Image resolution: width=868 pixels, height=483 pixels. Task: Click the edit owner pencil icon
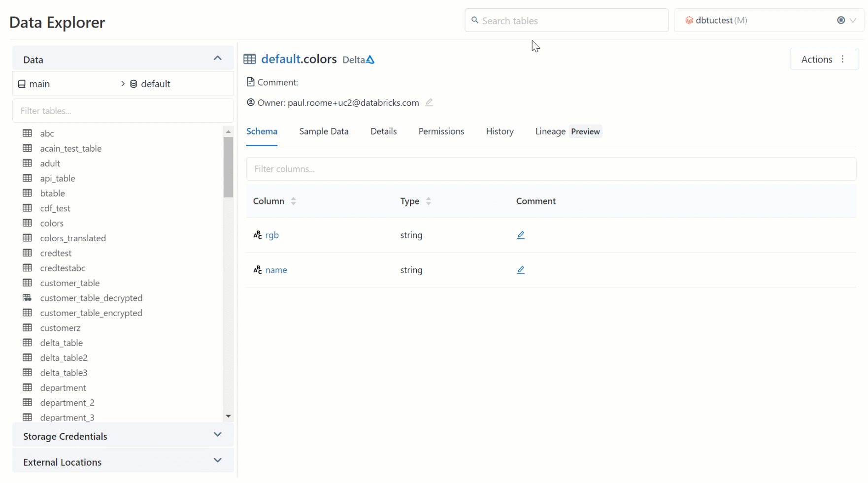point(429,102)
